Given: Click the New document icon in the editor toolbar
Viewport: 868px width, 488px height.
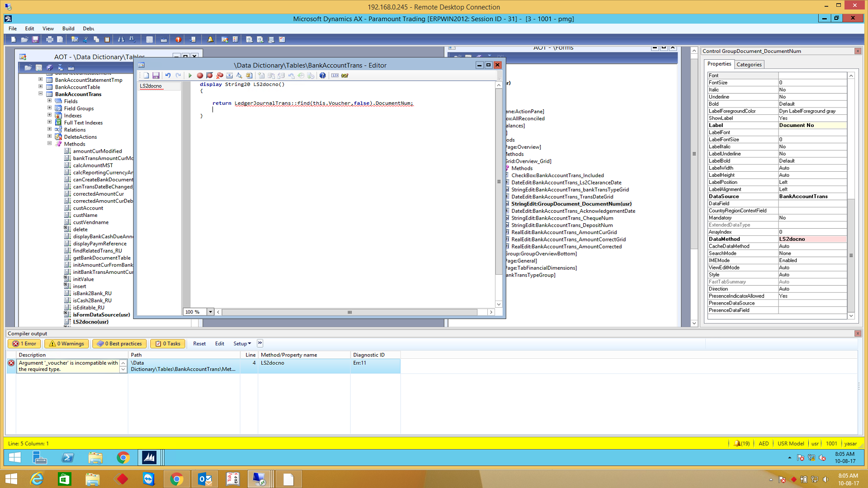Looking at the screenshot, I should point(146,75).
